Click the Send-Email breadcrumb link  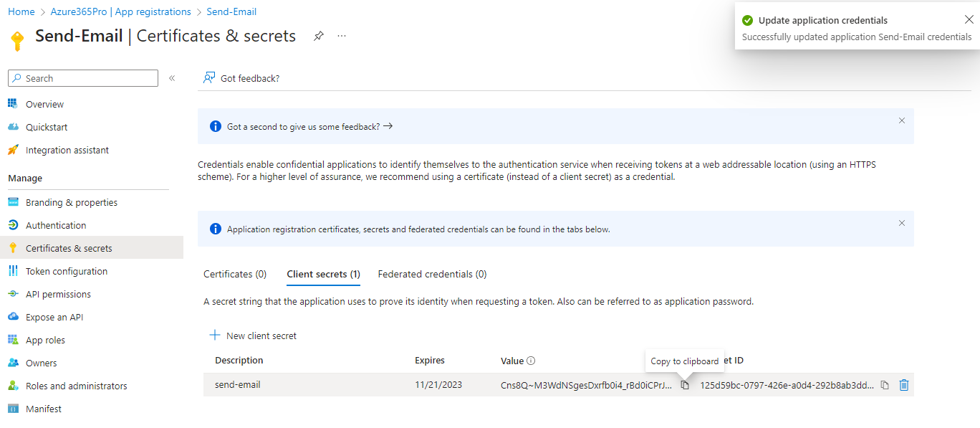click(231, 11)
